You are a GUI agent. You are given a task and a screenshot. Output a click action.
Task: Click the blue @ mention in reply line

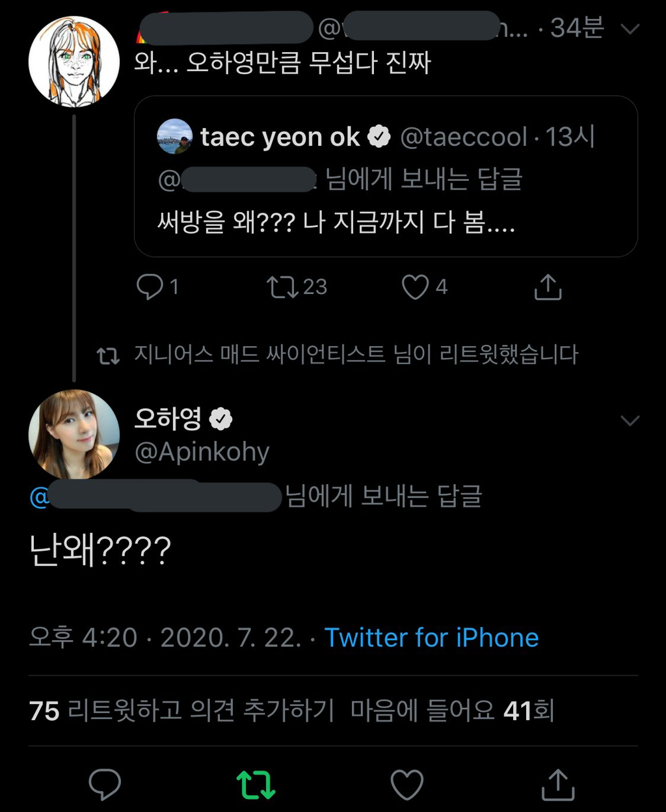40,498
